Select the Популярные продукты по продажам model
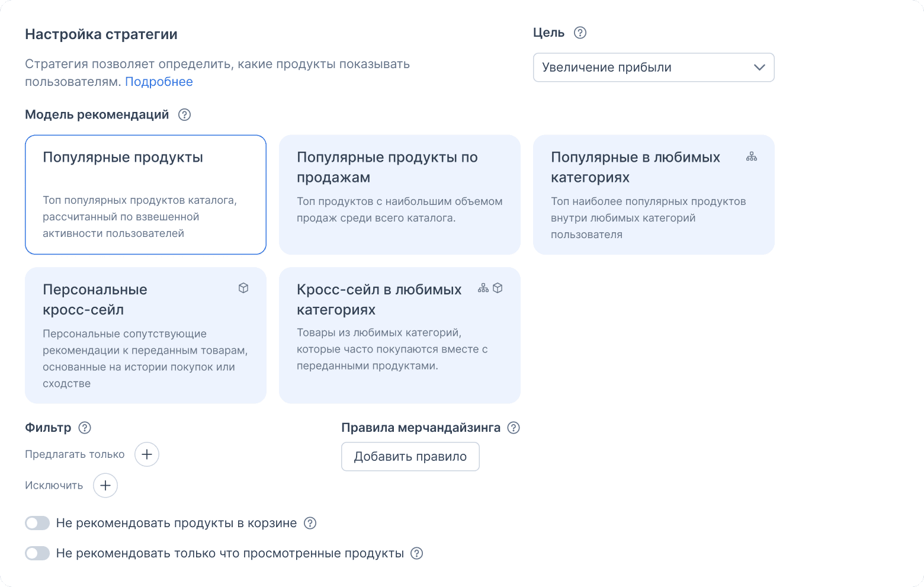Image resolution: width=924 pixels, height=587 pixels. click(399, 194)
